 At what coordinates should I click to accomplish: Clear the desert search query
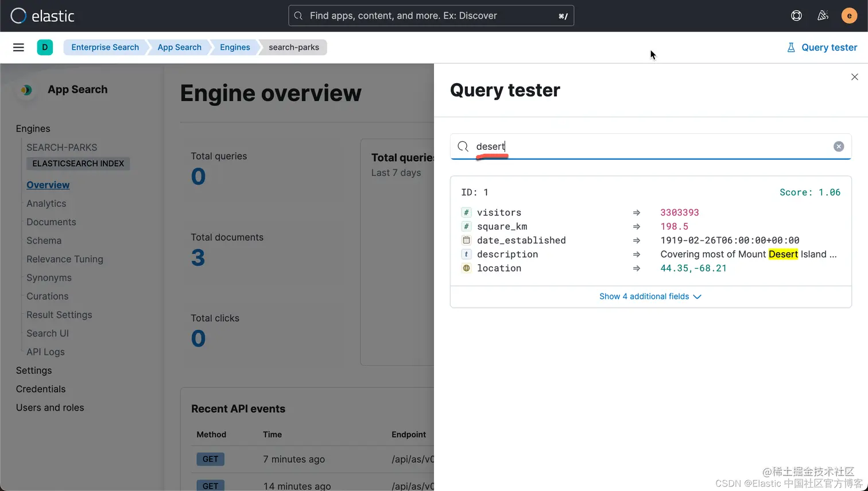tap(839, 146)
